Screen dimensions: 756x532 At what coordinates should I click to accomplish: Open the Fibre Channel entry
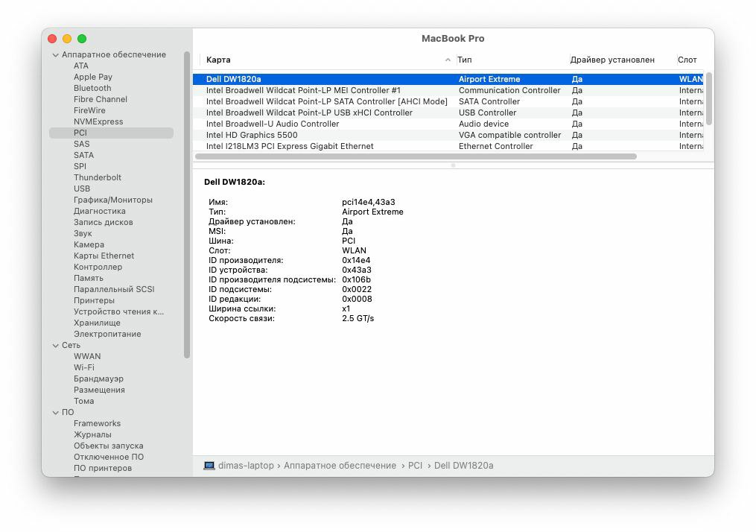point(101,99)
